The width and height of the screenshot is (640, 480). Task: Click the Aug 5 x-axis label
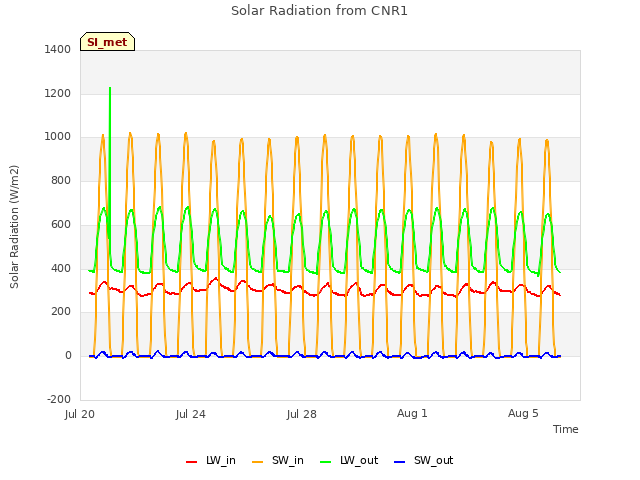(x=523, y=413)
